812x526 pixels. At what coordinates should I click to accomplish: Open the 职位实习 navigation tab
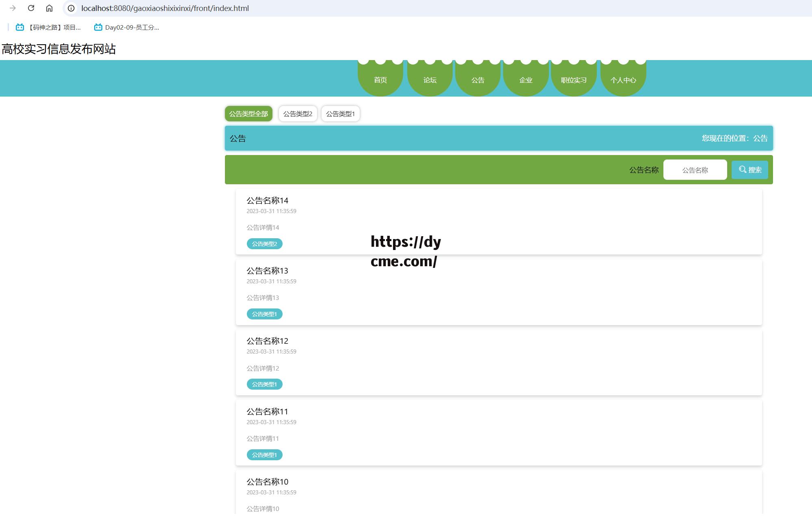click(x=573, y=80)
